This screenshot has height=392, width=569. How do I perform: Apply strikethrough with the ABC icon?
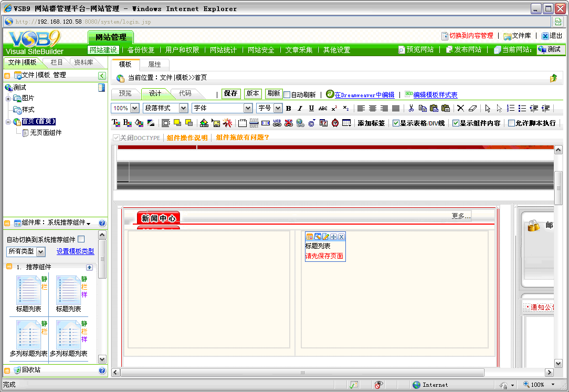coord(323,109)
